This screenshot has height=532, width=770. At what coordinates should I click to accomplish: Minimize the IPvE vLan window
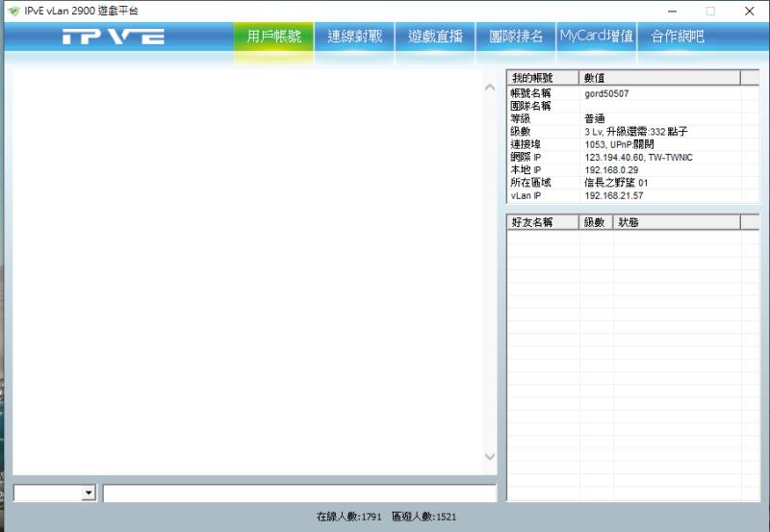672,11
